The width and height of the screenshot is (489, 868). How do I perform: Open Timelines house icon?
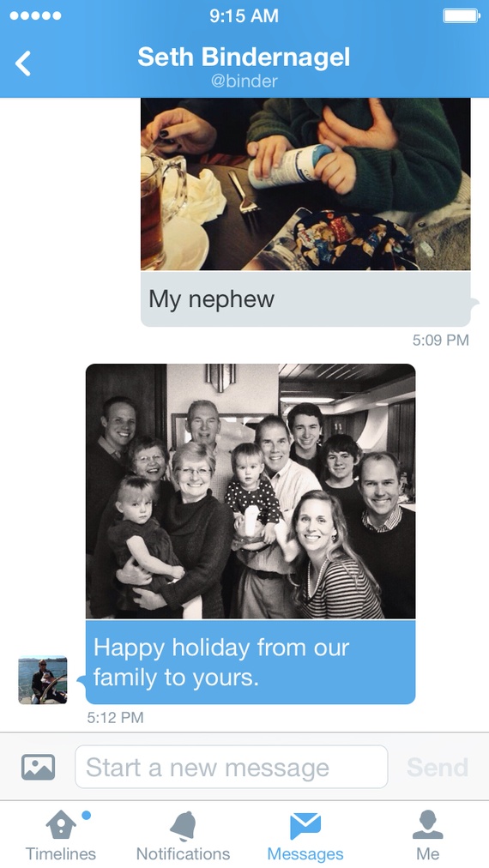(x=60, y=825)
